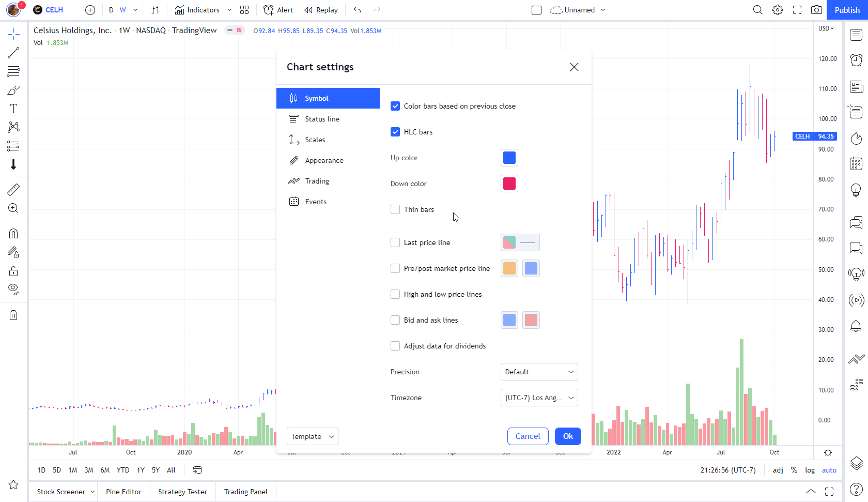
Task: Uncheck the HLC bars option
Action: [x=395, y=132]
